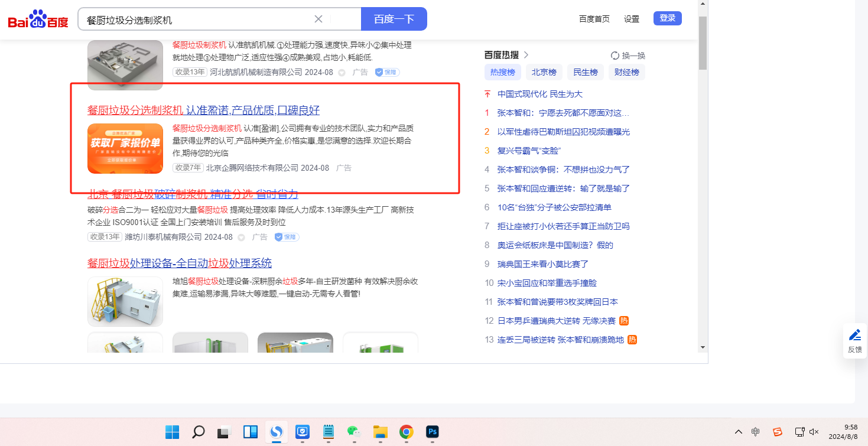Open dropdown arrow beside 河北航凯机械制造有限公司
This screenshot has width=868, height=446.
(342, 73)
